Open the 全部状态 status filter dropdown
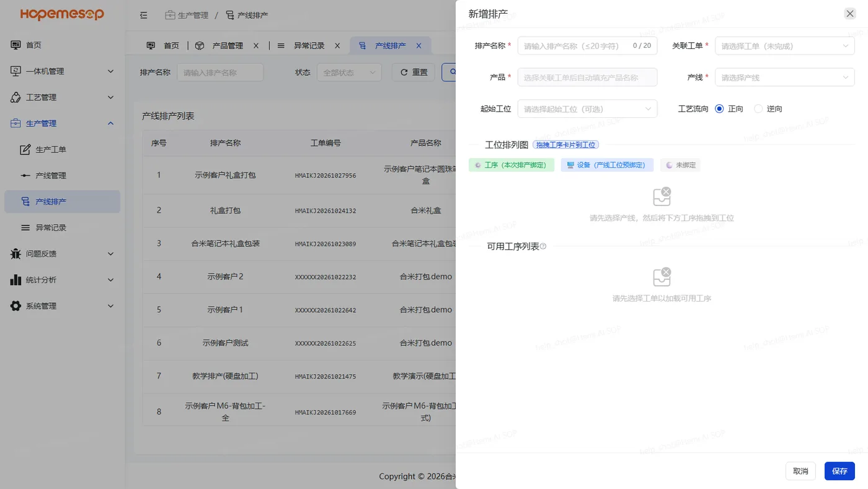This screenshot has height=489, width=868. pyautogui.click(x=349, y=73)
